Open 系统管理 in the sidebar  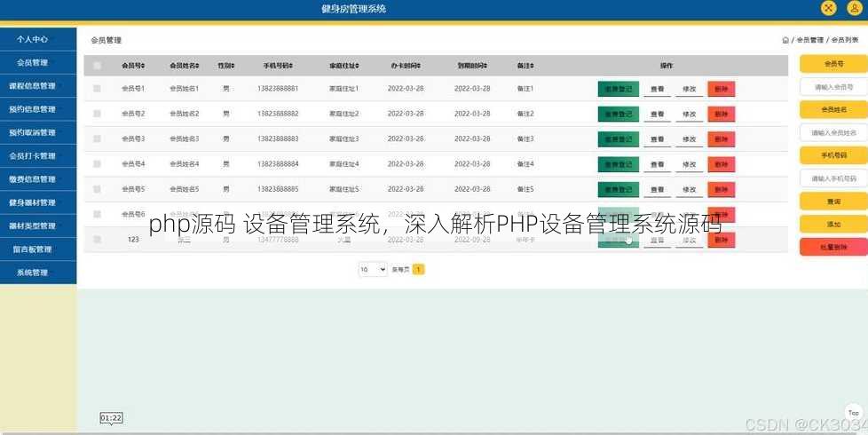[x=38, y=273]
